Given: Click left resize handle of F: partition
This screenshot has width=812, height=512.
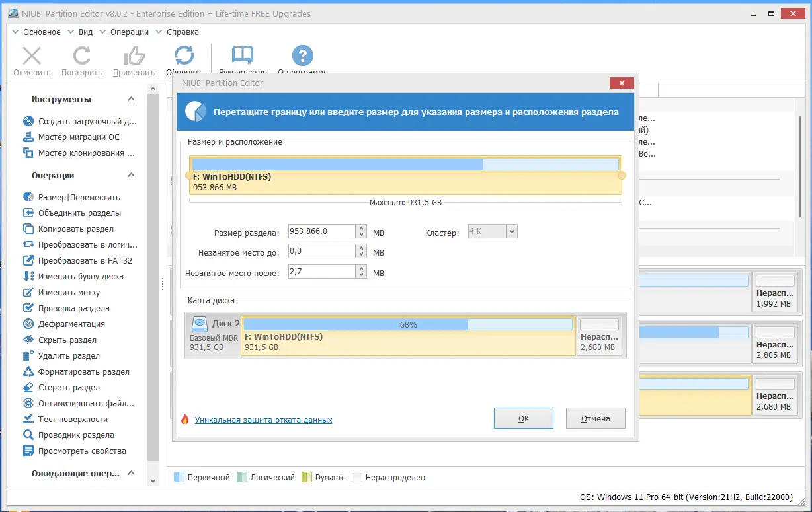Looking at the screenshot, I should pyautogui.click(x=188, y=176).
